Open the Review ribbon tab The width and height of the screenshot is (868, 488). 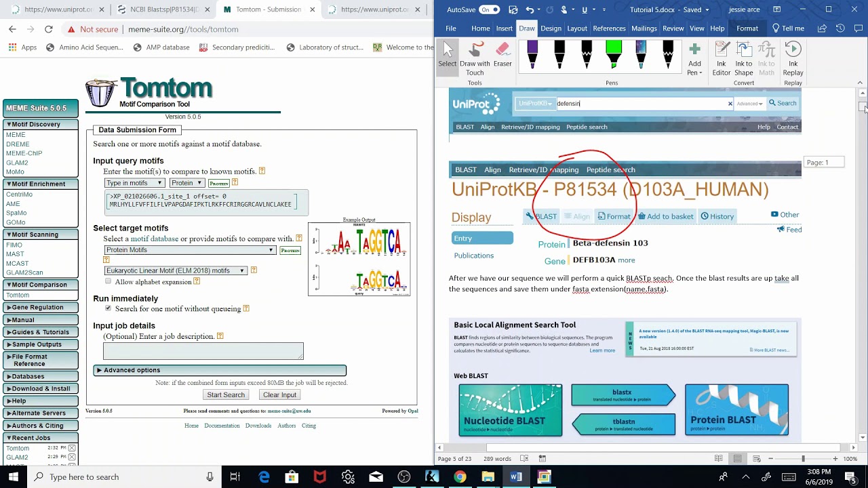pos(673,28)
